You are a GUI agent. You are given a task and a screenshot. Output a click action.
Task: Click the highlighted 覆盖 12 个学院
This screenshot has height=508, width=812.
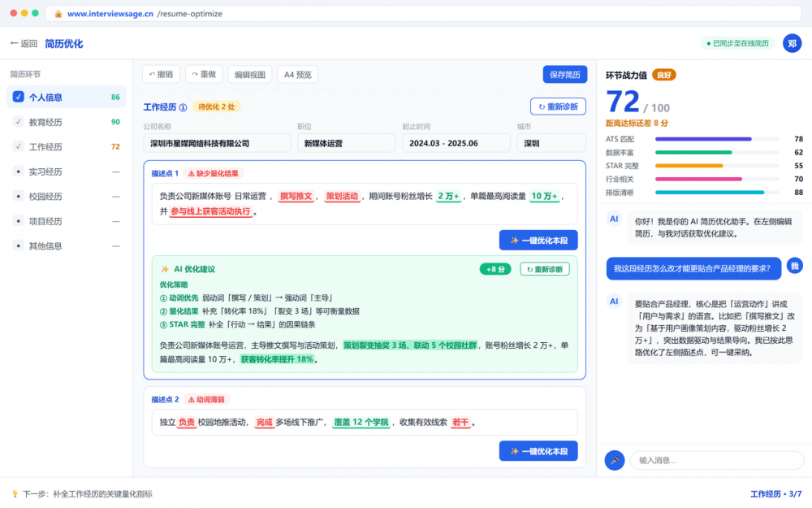(x=361, y=423)
